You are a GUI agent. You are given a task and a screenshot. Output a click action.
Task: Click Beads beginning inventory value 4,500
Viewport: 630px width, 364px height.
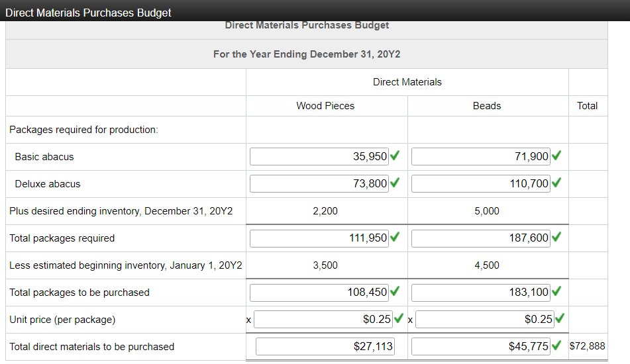(x=487, y=265)
